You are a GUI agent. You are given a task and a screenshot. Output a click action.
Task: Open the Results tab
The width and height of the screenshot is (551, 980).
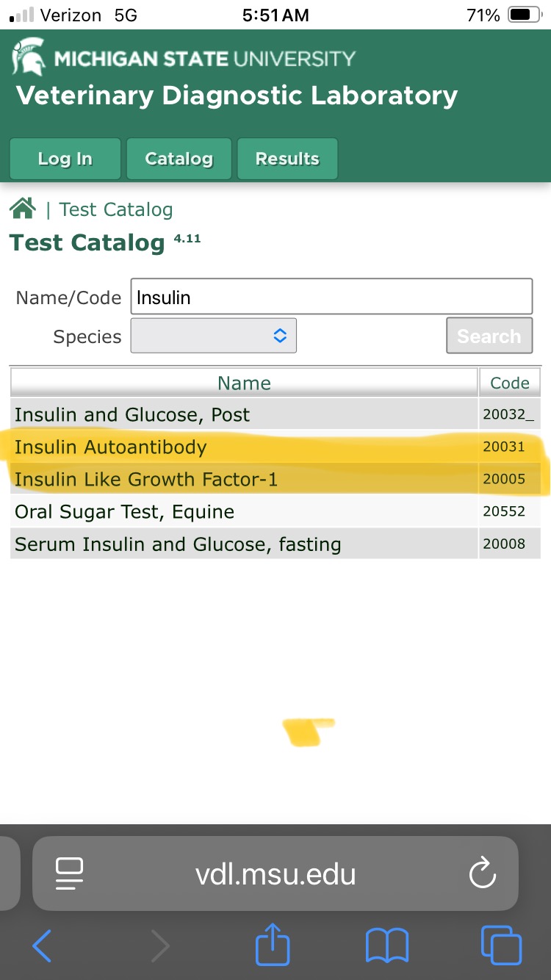click(x=287, y=159)
